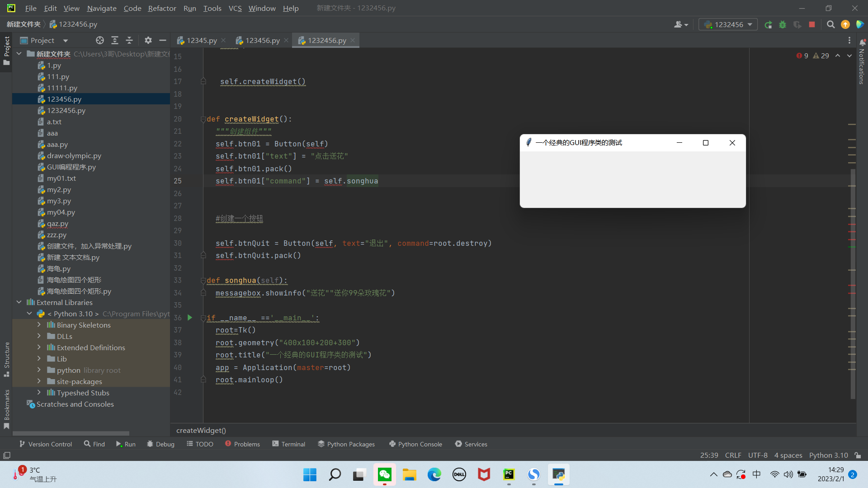
Task: Open Microsoft Edge from taskbar
Action: click(434, 474)
